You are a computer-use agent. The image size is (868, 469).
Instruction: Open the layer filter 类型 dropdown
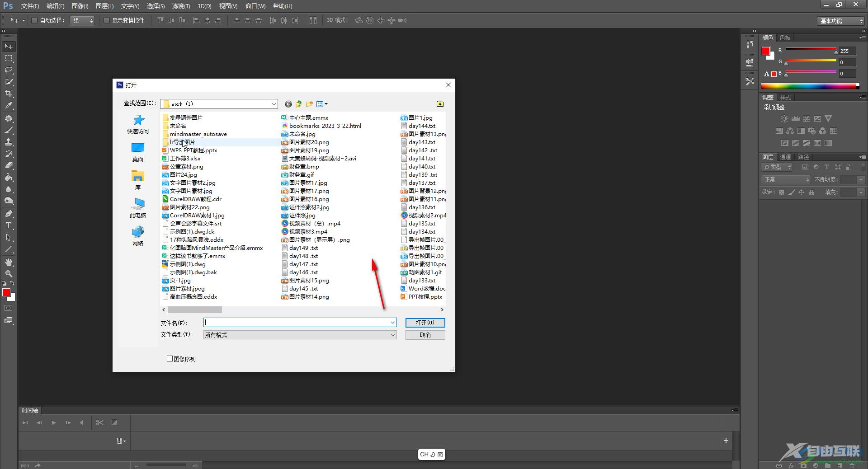pyautogui.click(x=778, y=167)
